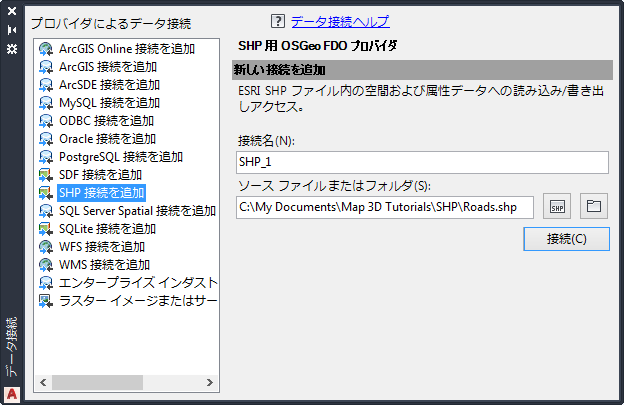Select Oracle 接続を追加
Viewport: 624px width, 405px height.
point(107,139)
